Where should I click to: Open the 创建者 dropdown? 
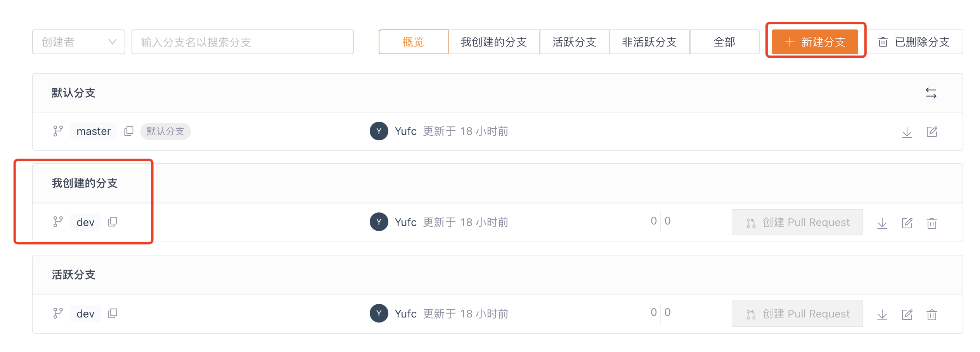click(x=79, y=42)
